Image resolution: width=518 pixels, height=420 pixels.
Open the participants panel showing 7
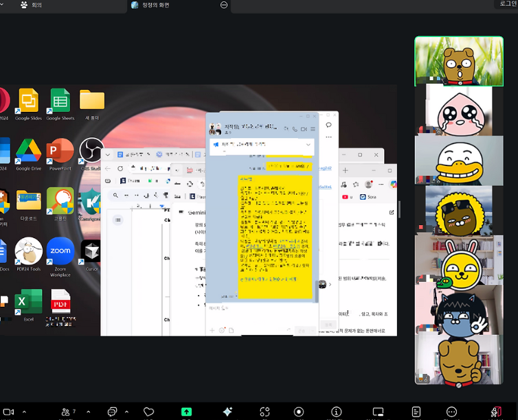click(68, 412)
